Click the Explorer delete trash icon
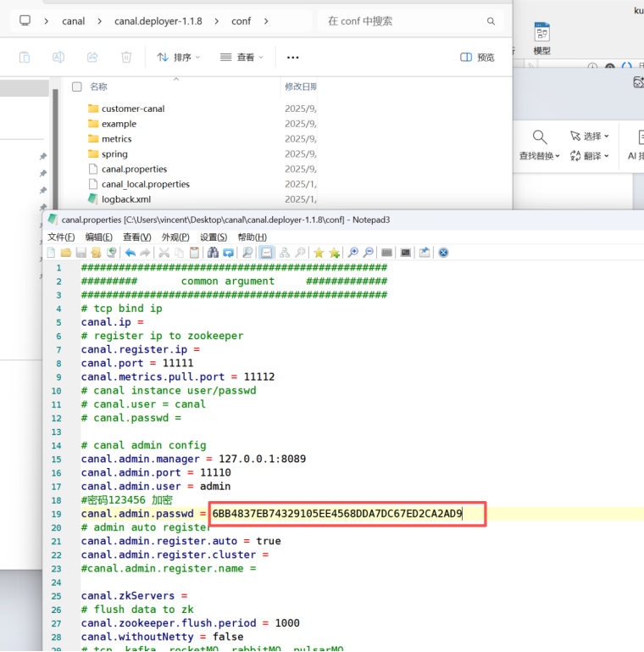644x652 pixels. click(x=126, y=57)
